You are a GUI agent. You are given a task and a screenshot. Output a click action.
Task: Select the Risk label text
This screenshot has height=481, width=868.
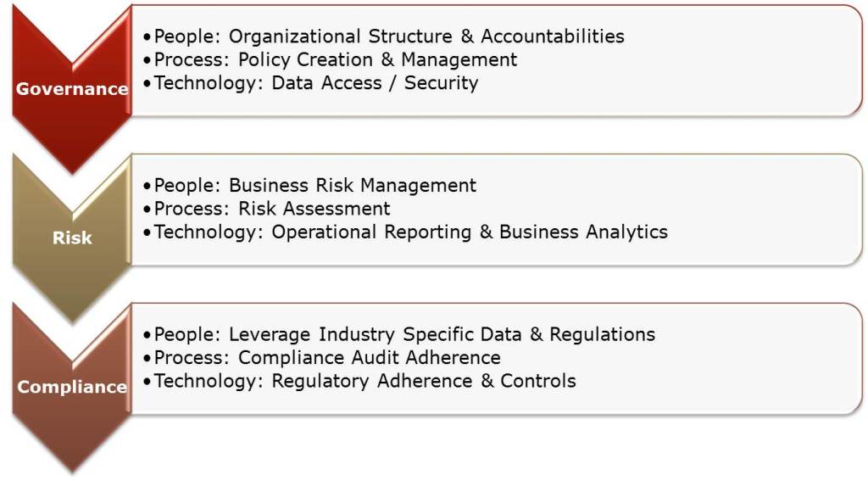click(x=72, y=238)
